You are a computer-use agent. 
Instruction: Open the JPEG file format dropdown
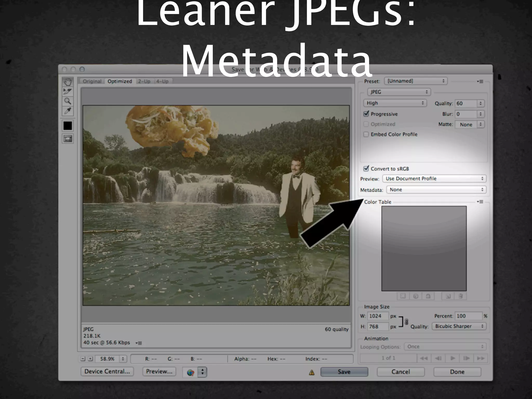pos(399,92)
